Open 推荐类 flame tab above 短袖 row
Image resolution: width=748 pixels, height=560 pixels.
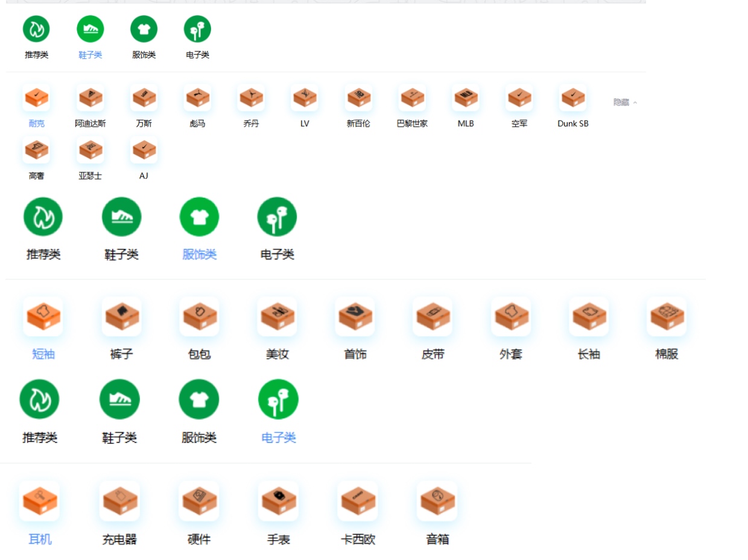pyautogui.click(x=43, y=217)
